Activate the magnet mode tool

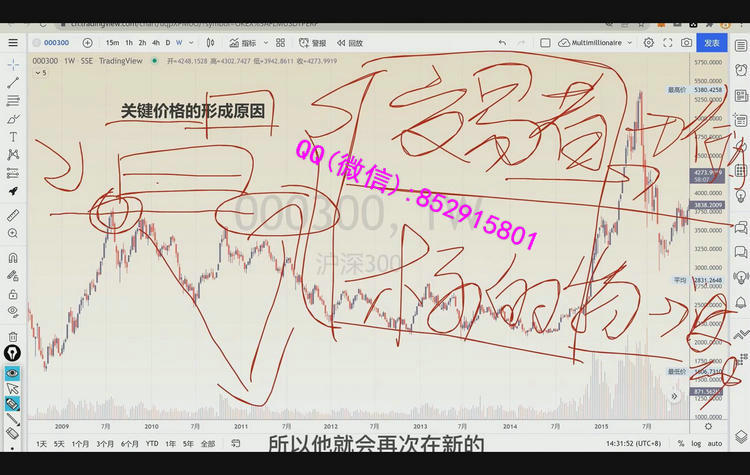click(13, 256)
